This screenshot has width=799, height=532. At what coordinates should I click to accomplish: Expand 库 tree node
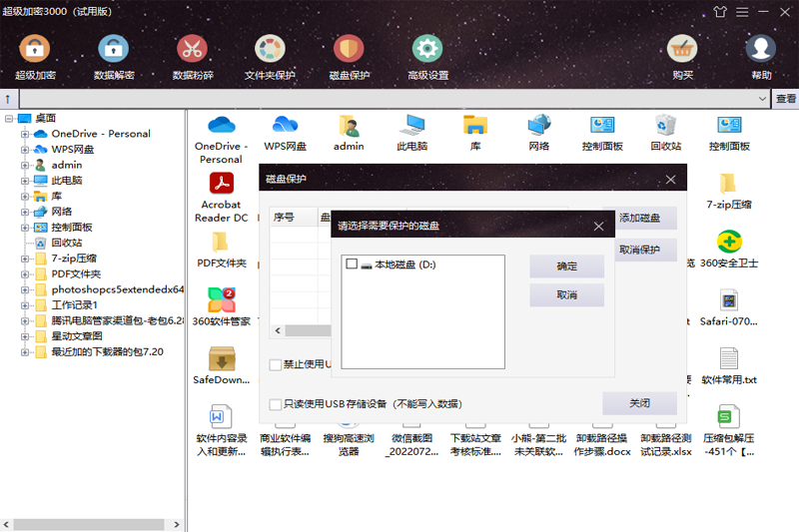[24, 197]
